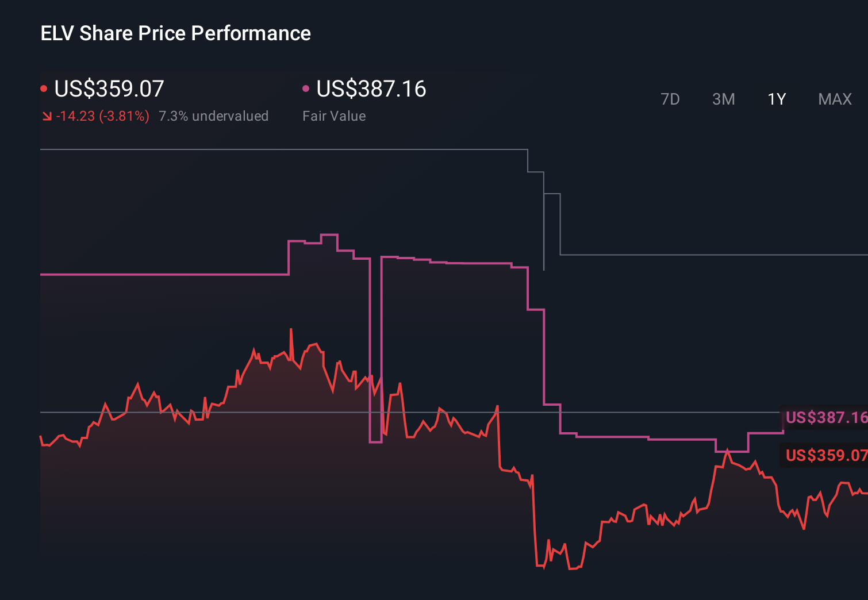Expand the MAX historical range
The height and width of the screenshot is (600, 868).
pos(834,99)
